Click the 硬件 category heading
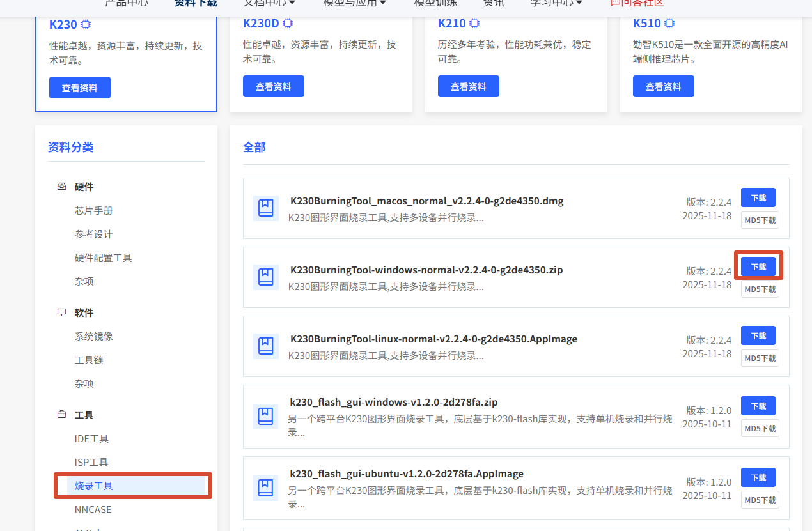This screenshot has width=812, height=531. (x=84, y=187)
